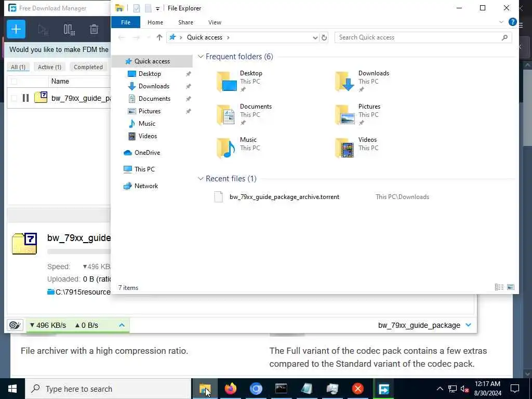Image resolution: width=532 pixels, height=399 pixels.
Task: Open the Share ribbon tab
Action: pyautogui.click(x=185, y=22)
